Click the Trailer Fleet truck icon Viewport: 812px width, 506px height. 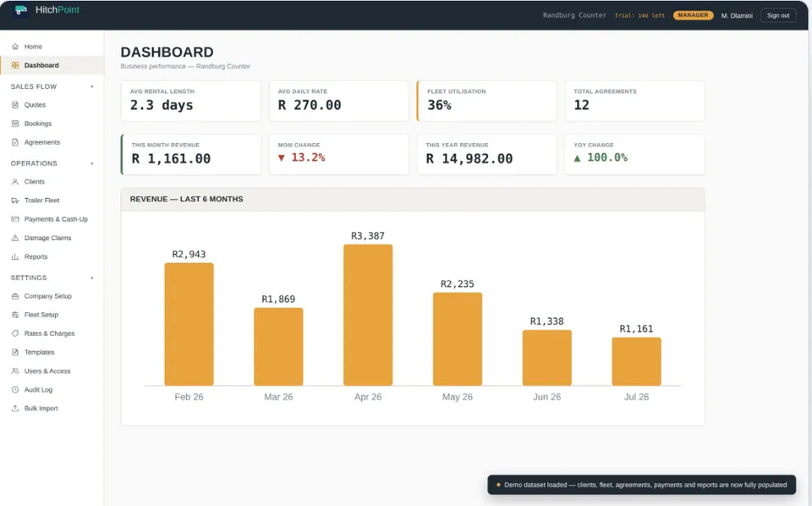pyautogui.click(x=15, y=201)
